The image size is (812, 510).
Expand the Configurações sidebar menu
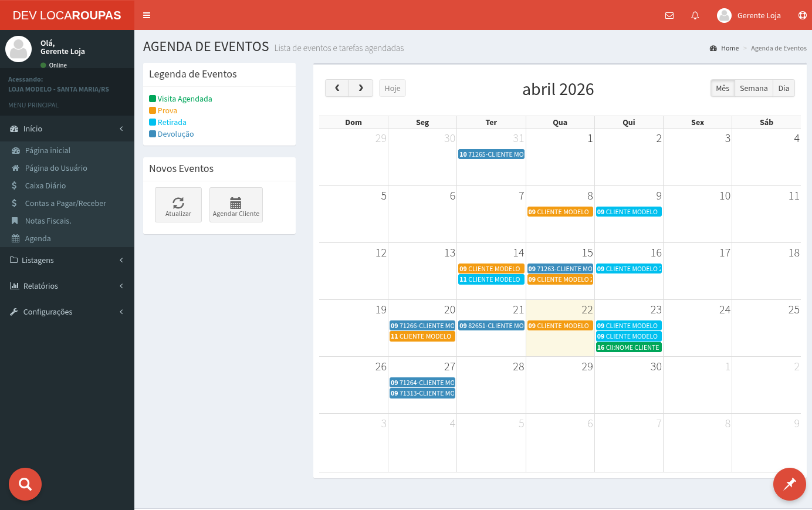[x=67, y=312]
